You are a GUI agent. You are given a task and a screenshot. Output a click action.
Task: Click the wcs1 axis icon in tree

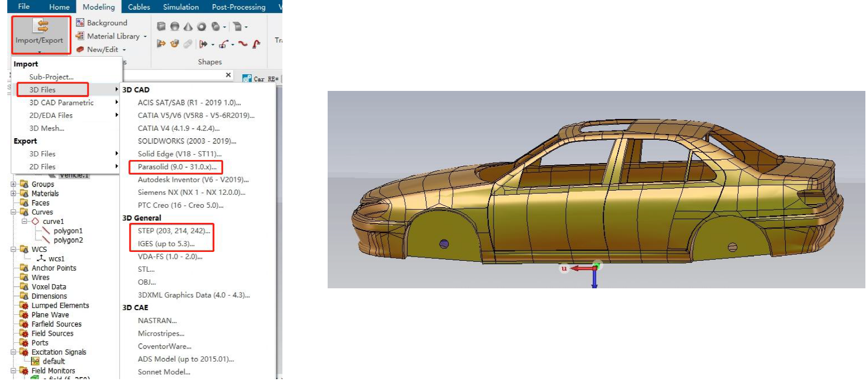[x=42, y=258]
